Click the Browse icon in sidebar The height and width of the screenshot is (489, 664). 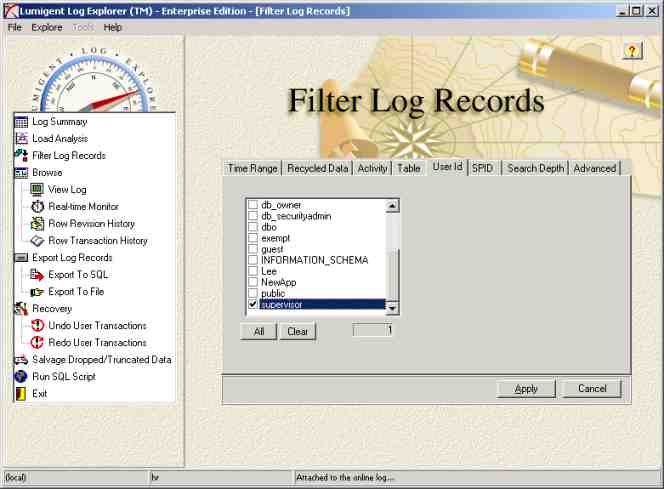(21, 173)
